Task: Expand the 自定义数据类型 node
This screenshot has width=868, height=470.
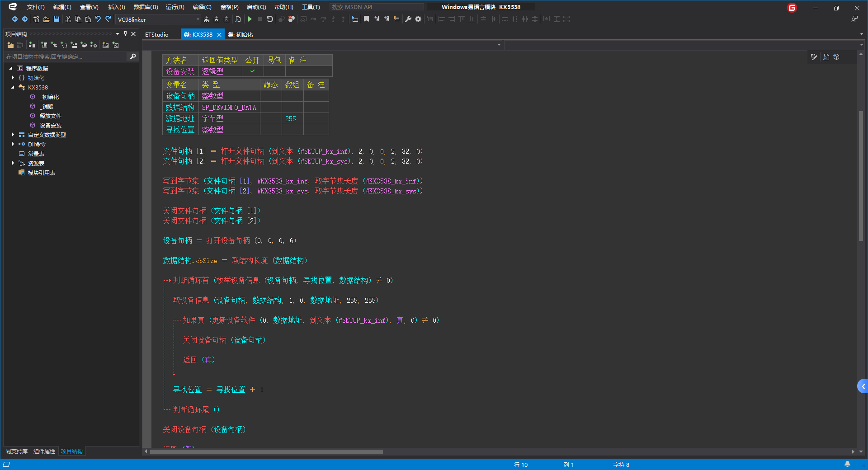Action: point(13,135)
